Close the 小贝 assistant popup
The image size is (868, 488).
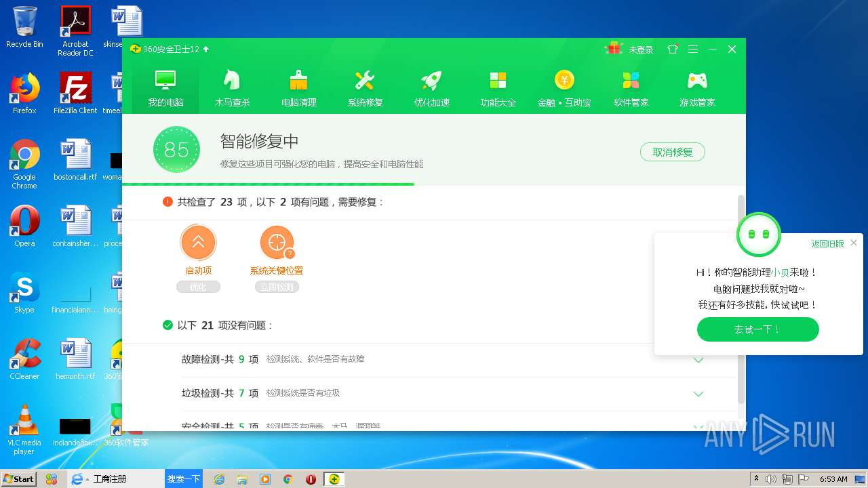click(854, 243)
